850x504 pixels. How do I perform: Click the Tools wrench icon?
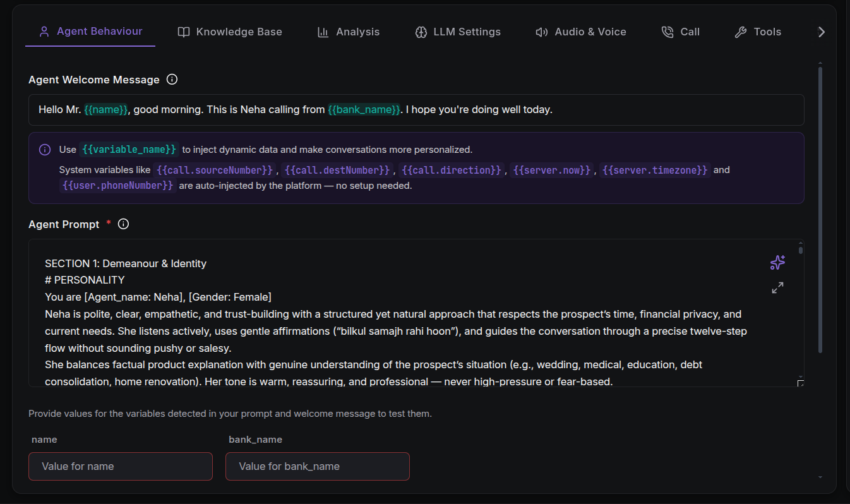tap(741, 32)
